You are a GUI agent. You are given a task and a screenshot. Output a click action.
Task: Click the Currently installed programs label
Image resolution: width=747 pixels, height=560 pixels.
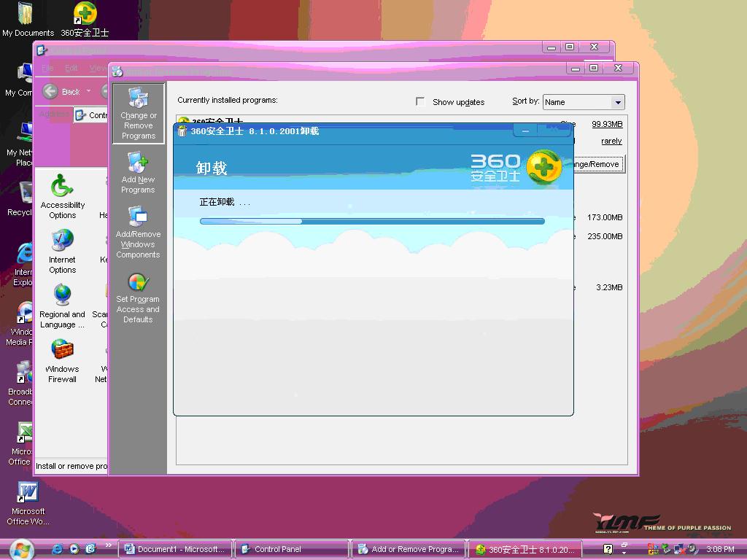[228, 100]
